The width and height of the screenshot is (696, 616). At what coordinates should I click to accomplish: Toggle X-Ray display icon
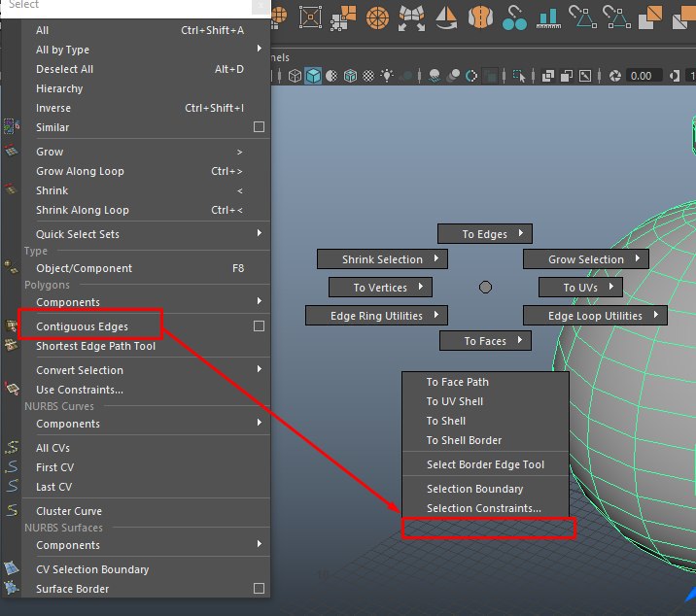pyautogui.click(x=548, y=76)
